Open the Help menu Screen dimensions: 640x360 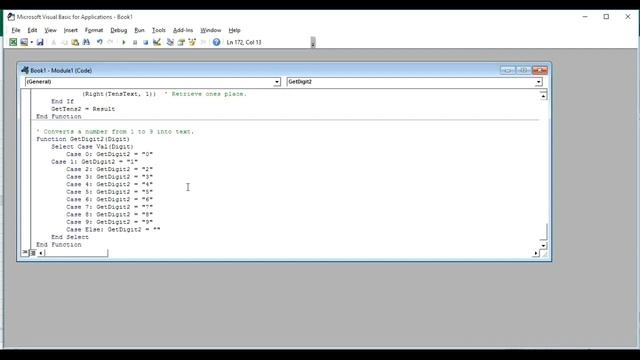coord(234,30)
